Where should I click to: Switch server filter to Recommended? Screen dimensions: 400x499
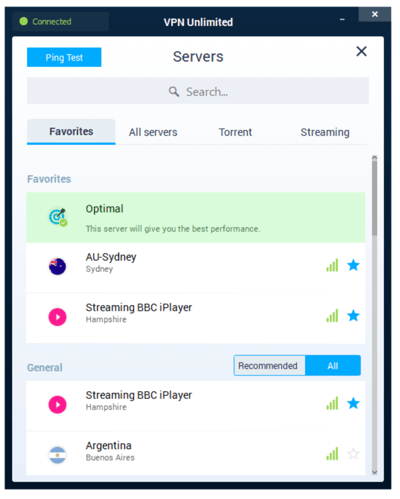pyautogui.click(x=269, y=366)
